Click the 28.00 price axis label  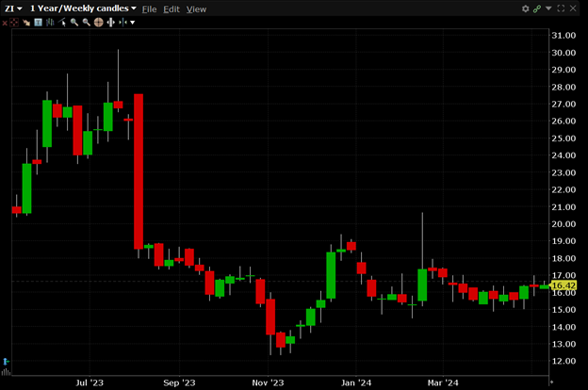pos(563,87)
